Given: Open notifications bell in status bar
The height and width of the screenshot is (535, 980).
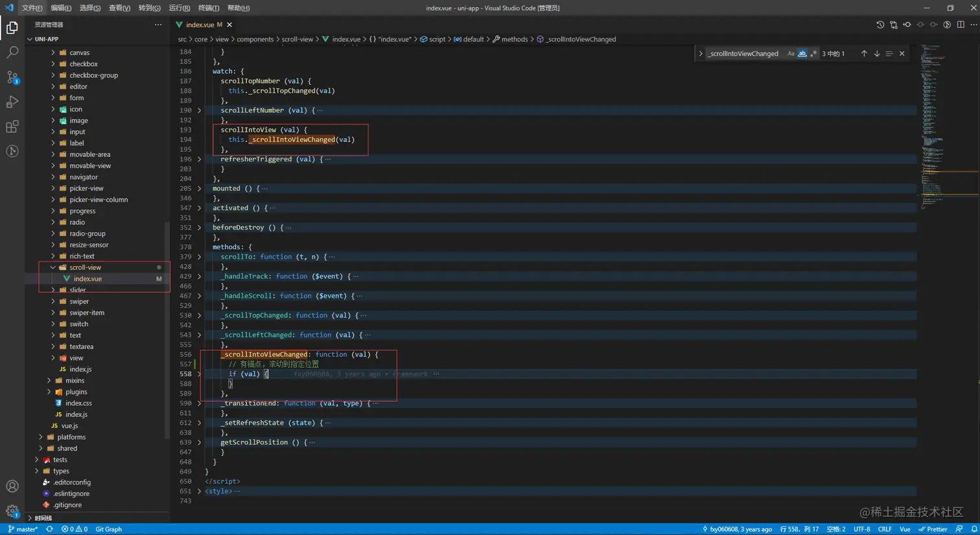Looking at the screenshot, I should point(974,529).
